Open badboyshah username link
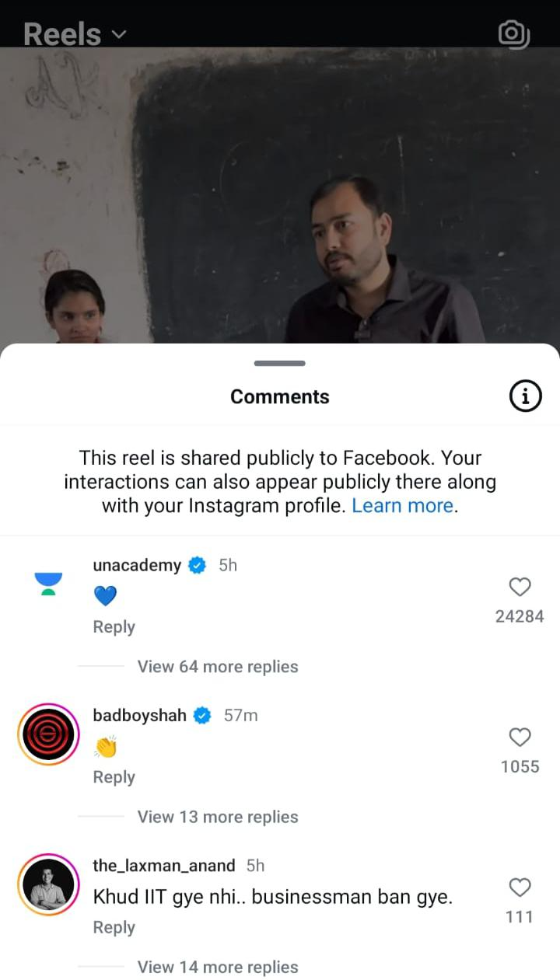 click(x=139, y=715)
